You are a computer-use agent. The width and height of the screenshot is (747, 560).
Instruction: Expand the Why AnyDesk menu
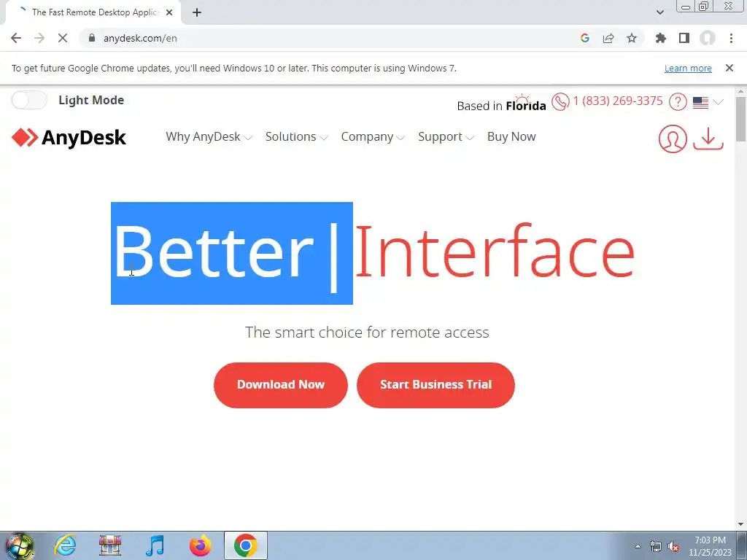209,136
